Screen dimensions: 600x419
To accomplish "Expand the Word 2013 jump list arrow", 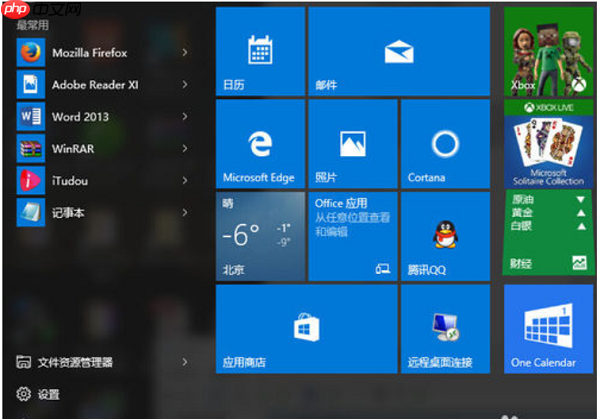I will click(185, 116).
